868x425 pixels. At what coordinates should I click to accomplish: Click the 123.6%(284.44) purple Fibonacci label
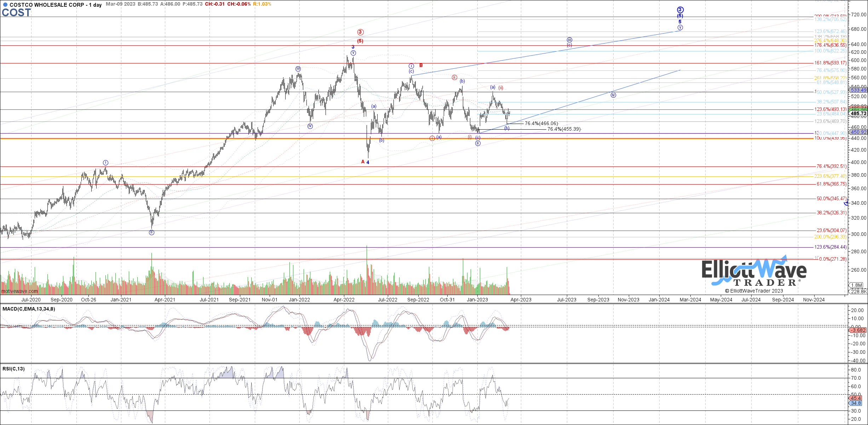pos(830,247)
